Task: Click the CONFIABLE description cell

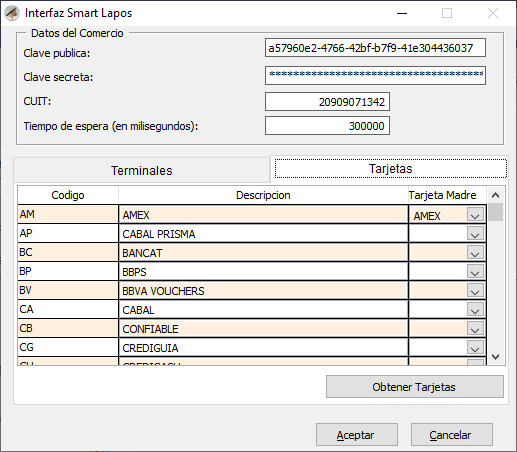Action: [x=263, y=329]
